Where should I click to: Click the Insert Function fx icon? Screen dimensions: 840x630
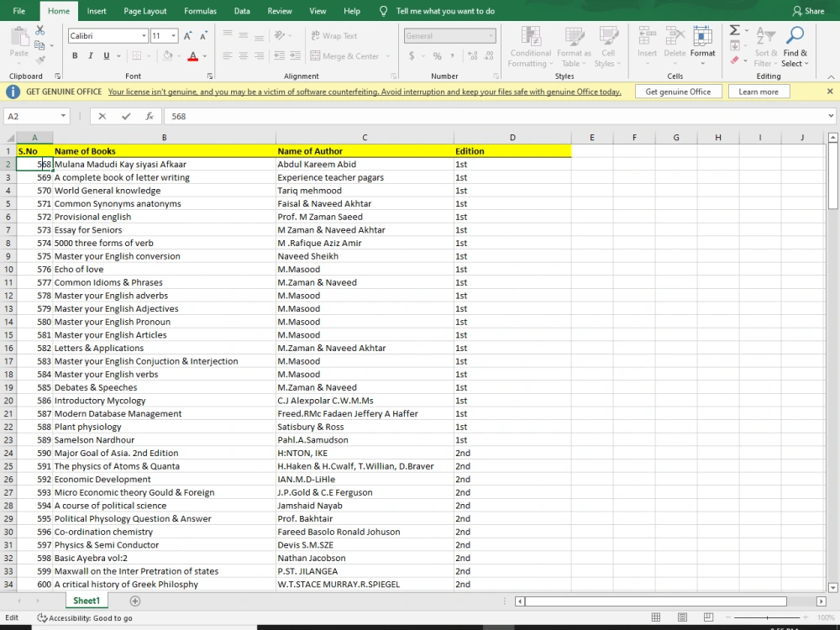click(x=150, y=116)
